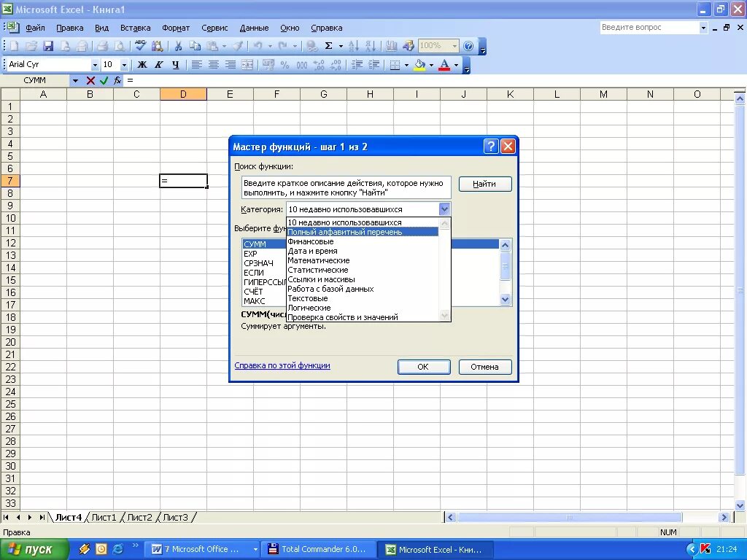Open the Формат menu
Viewport: 747px width, 560px height.
176,28
